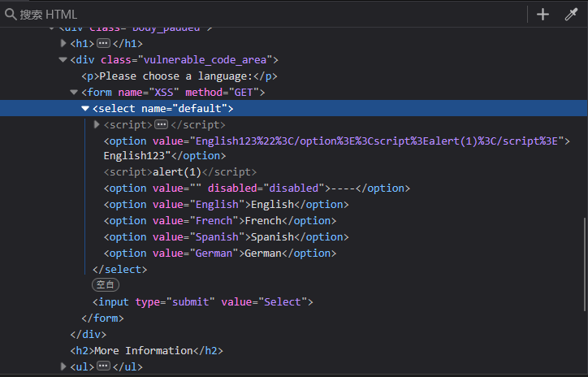
Task: Collapse the form XSS node
Action: point(74,93)
